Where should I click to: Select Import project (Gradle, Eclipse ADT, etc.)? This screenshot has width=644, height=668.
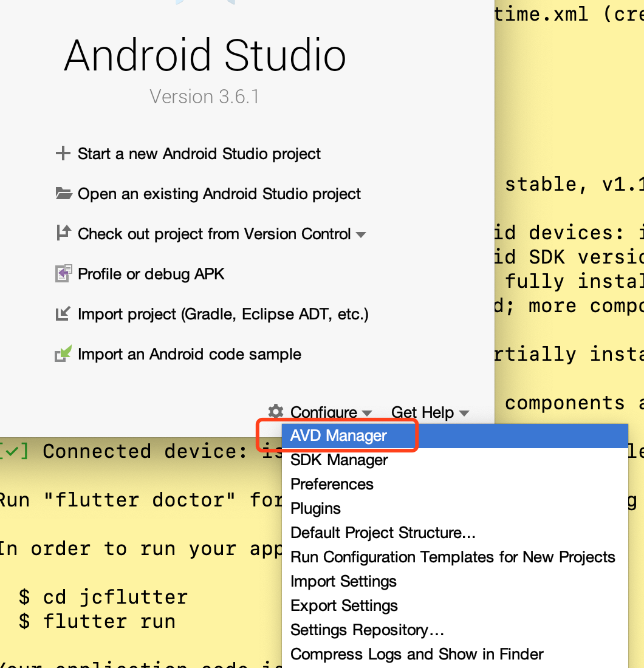tap(223, 315)
